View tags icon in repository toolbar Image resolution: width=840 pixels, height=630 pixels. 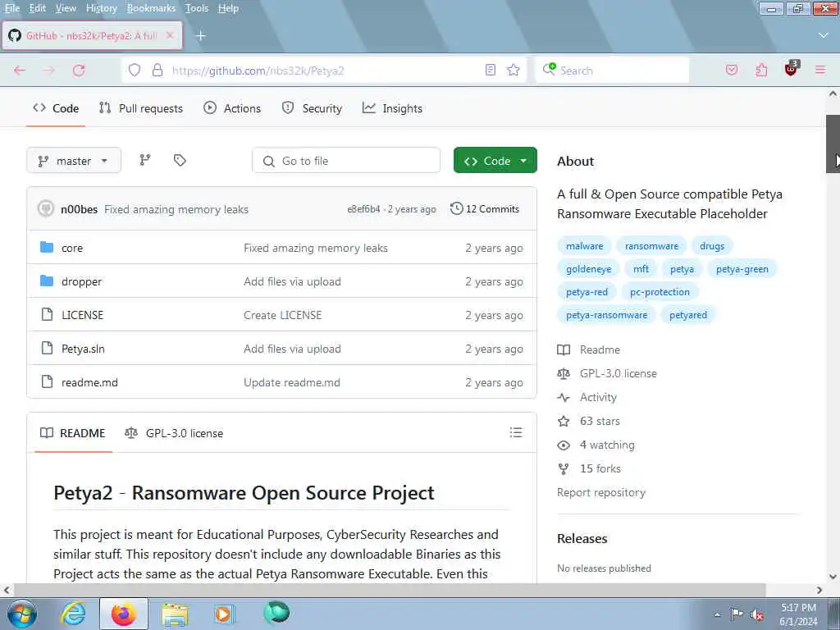tap(180, 160)
